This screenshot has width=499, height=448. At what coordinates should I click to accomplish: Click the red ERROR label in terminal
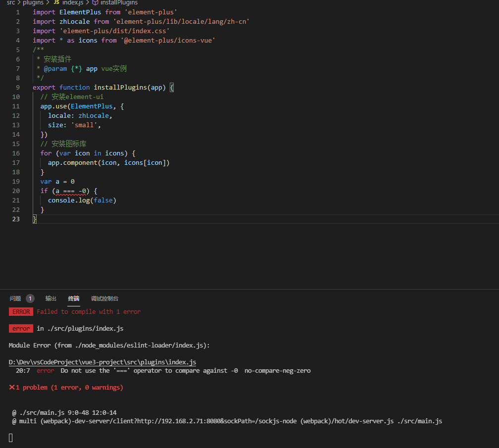[21, 312]
